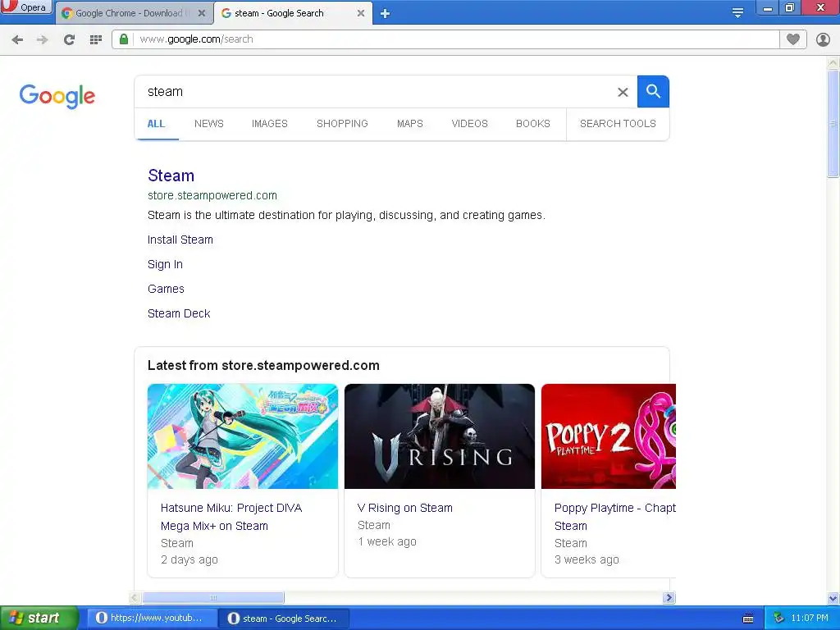Screen dimensions: 840x630
Task: Click the vertical scrollbar thumb
Action: tap(833, 123)
